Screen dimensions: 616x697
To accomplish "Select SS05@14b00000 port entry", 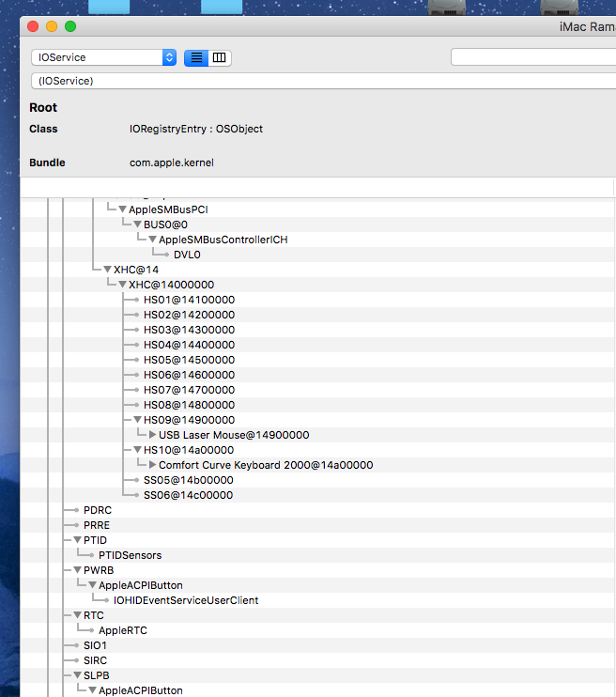I will 189,480.
